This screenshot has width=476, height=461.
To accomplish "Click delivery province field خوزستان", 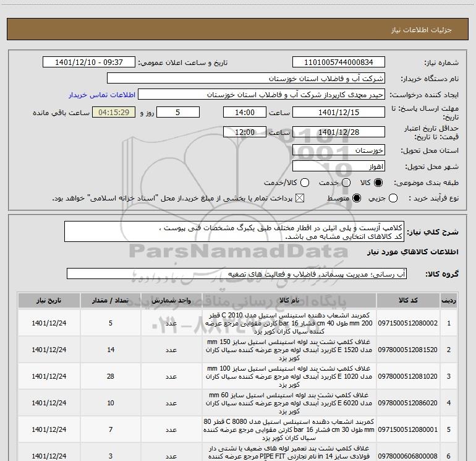I will pyautogui.click(x=339, y=150).
